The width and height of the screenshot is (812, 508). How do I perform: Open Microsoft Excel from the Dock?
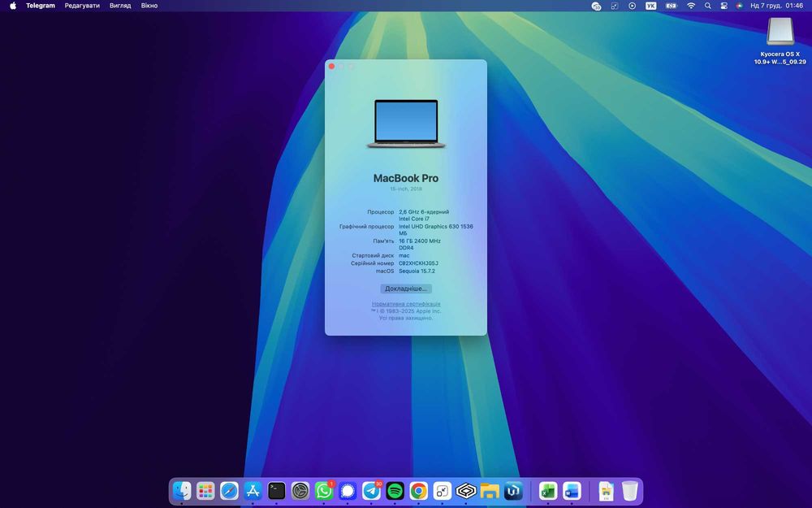pyautogui.click(x=548, y=490)
